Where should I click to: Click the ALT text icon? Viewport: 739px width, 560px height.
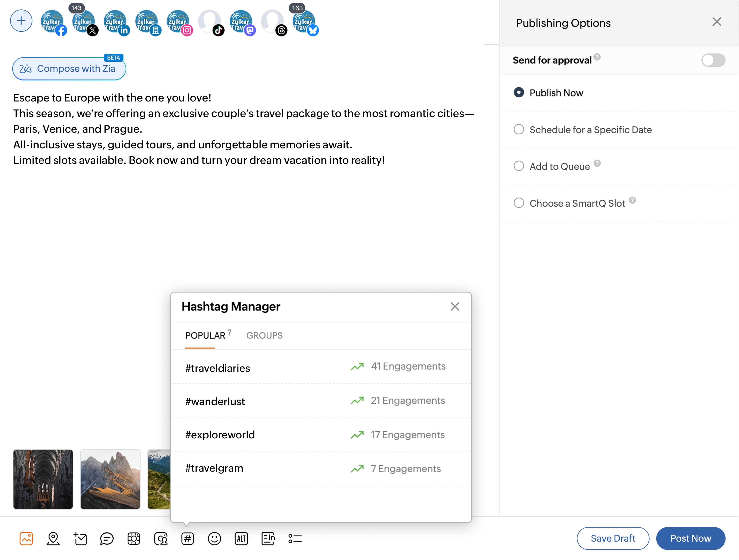tap(241, 539)
